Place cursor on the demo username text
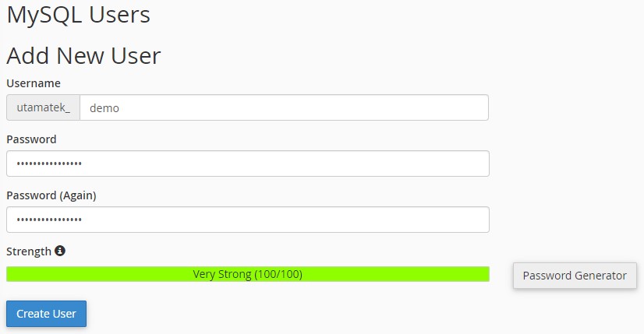 click(x=104, y=108)
